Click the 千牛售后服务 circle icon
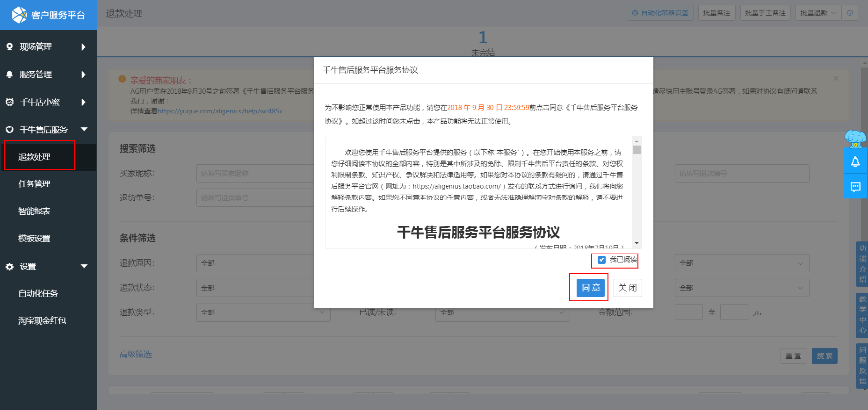 [x=9, y=129]
